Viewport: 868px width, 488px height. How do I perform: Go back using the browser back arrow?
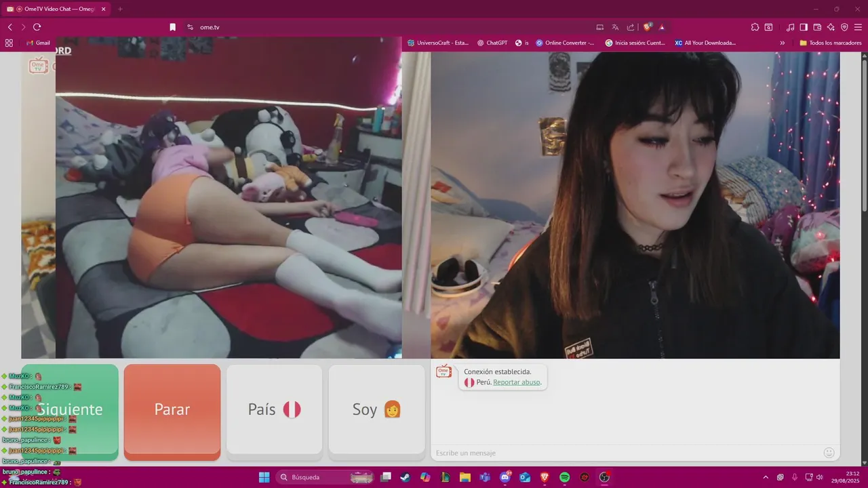coord(9,27)
